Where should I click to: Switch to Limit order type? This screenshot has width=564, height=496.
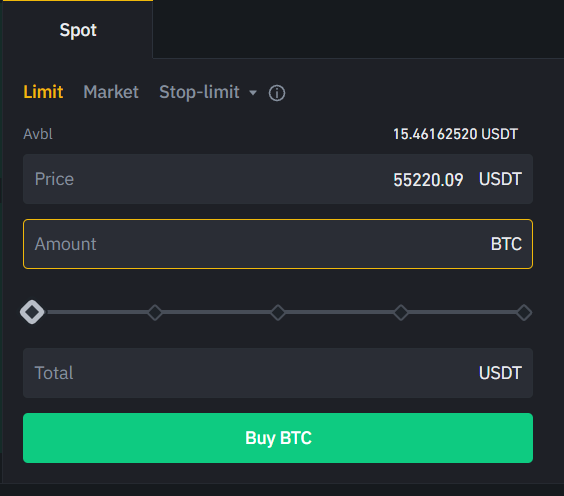point(43,92)
